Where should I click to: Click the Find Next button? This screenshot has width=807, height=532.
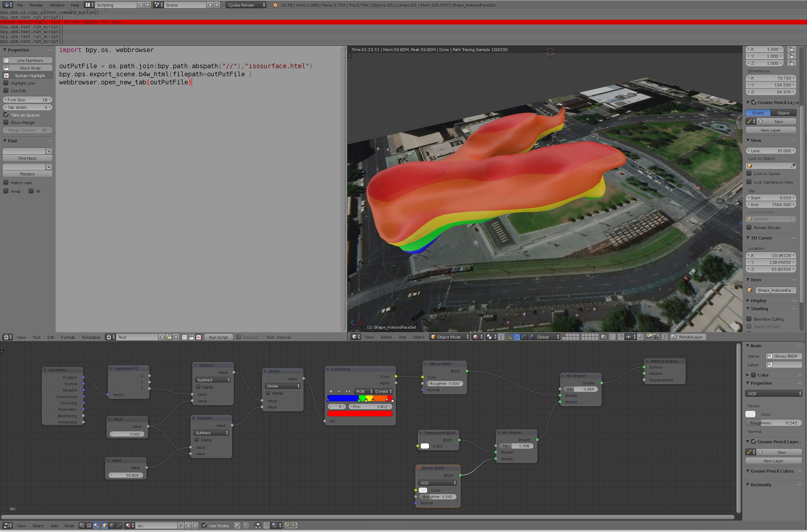[x=27, y=158]
